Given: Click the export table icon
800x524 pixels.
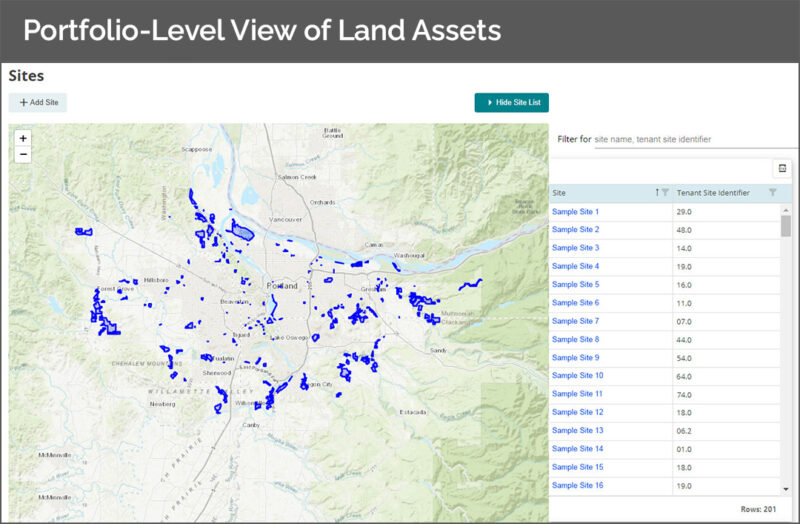Looking at the screenshot, I should (x=782, y=169).
